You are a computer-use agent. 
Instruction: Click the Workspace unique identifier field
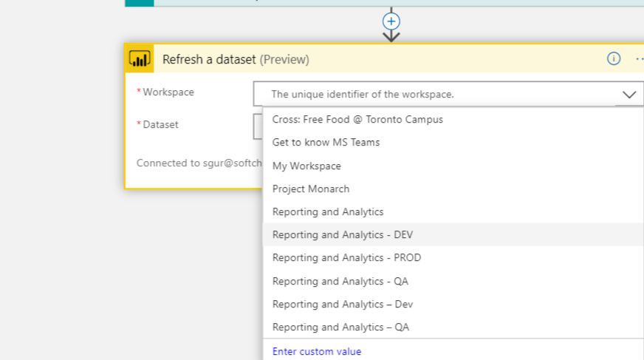pos(436,95)
